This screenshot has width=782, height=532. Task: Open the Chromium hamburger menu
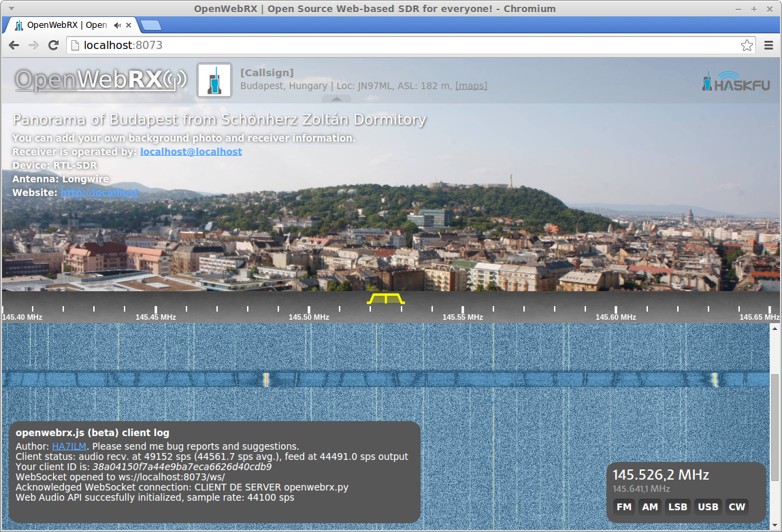(x=769, y=46)
